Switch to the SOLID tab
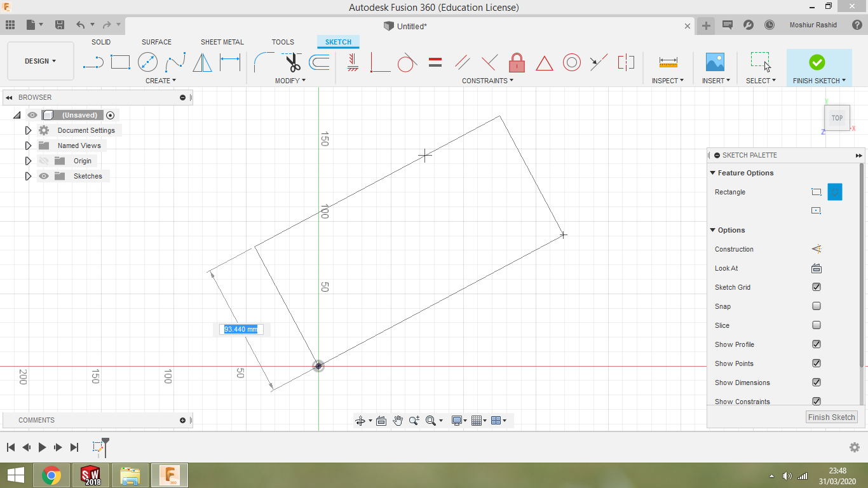 point(101,42)
